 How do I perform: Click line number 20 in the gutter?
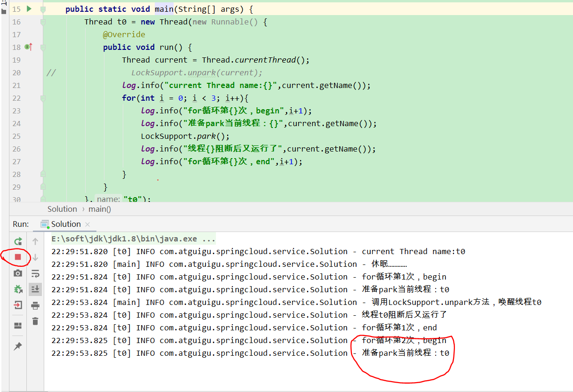16,72
